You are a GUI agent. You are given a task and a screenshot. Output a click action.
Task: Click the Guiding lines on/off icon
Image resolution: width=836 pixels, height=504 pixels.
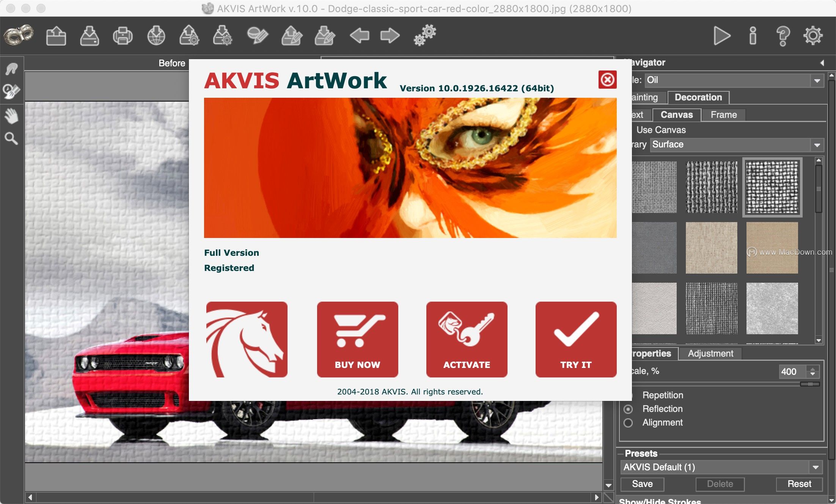pyautogui.click(x=257, y=36)
